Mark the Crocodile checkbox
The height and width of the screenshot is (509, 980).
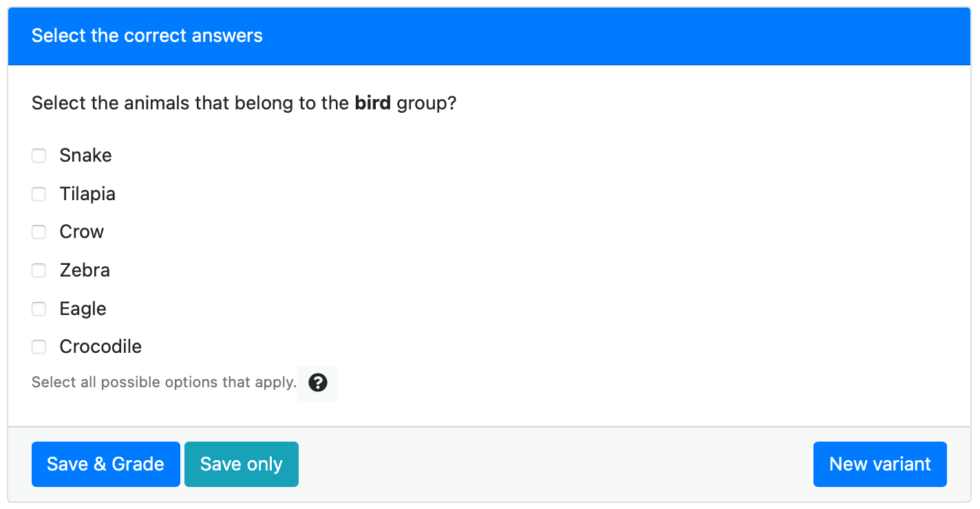click(39, 347)
